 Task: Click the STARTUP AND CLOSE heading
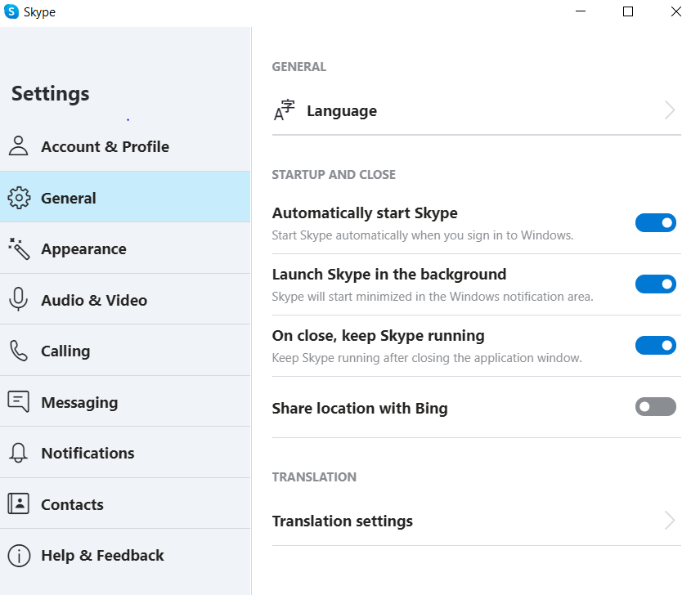[x=334, y=174]
